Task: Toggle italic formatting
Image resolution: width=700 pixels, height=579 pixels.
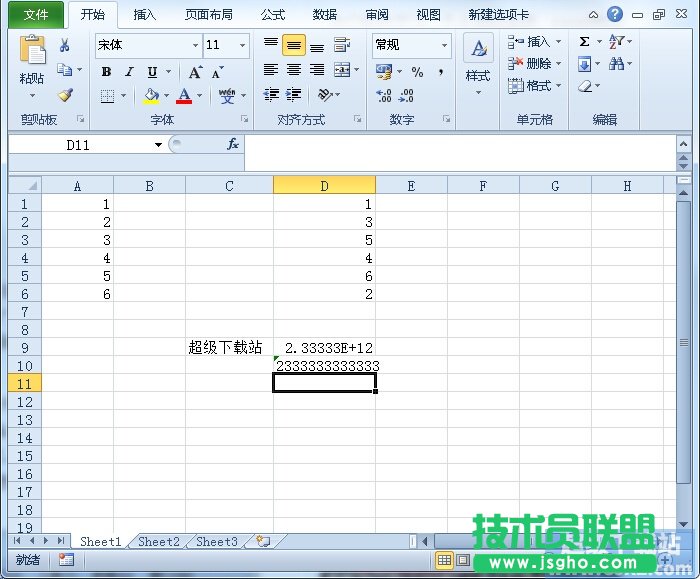Action: [129, 72]
